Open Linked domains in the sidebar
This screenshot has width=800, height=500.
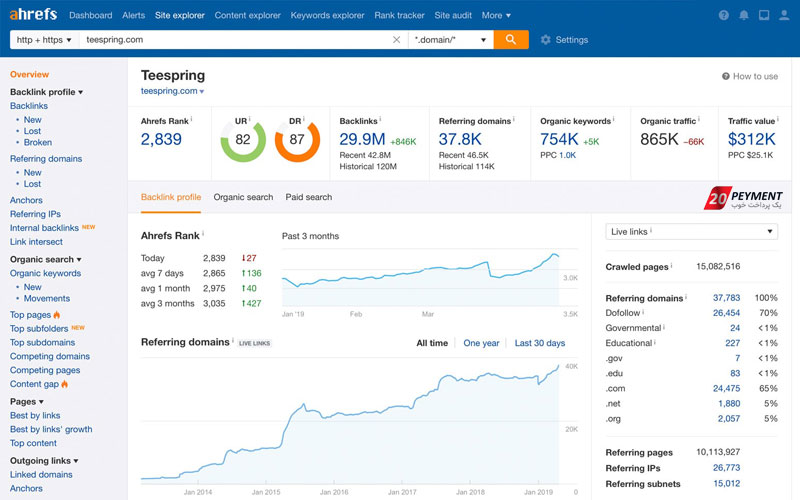click(41, 474)
